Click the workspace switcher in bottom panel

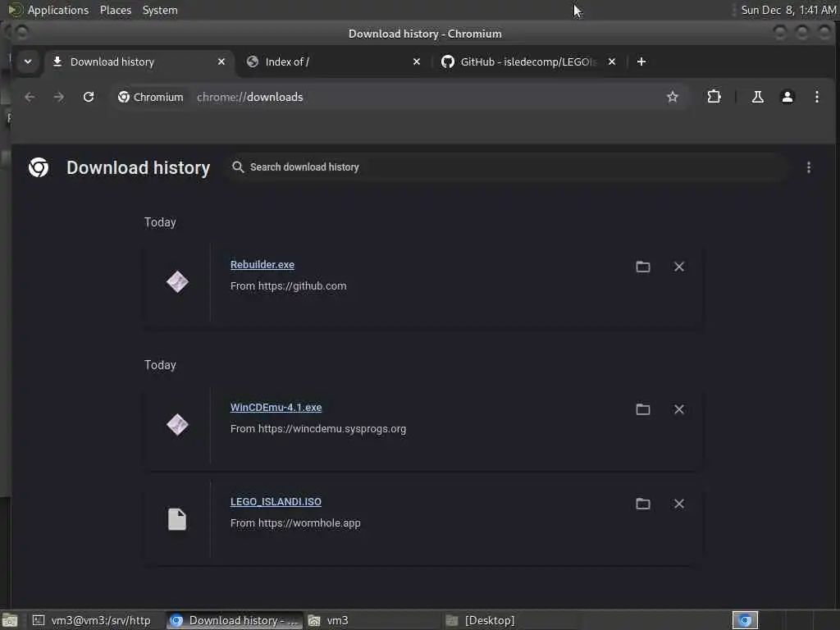pos(745,620)
